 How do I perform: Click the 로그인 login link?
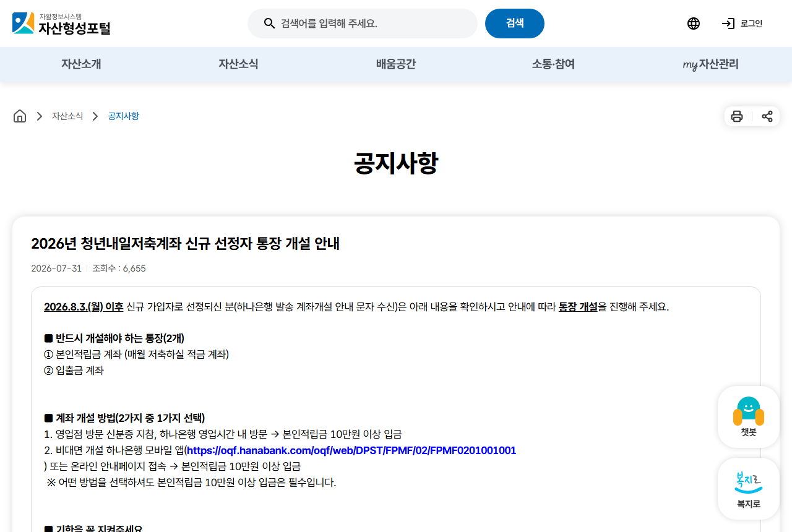pyautogui.click(x=742, y=24)
